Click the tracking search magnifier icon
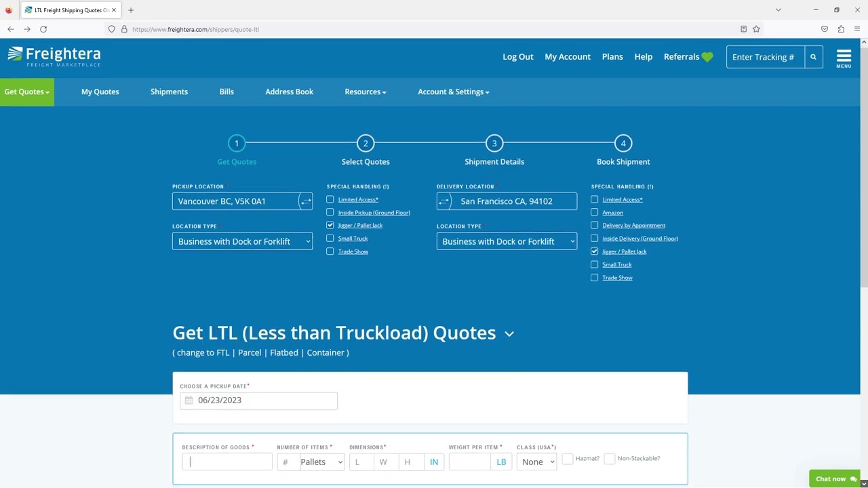 814,57
